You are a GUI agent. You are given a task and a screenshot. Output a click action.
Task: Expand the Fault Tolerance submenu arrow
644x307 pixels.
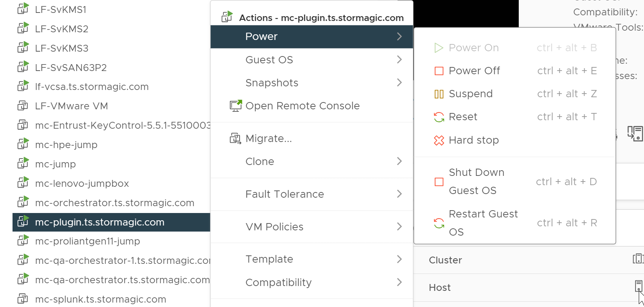[x=399, y=194]
